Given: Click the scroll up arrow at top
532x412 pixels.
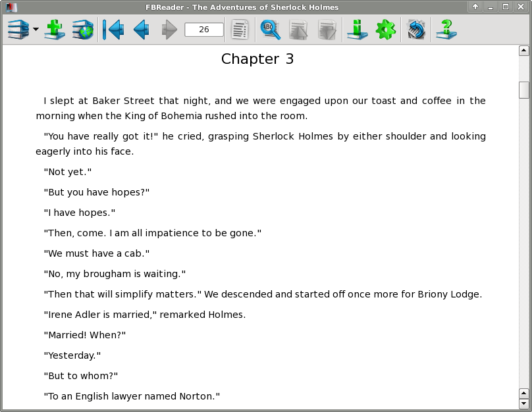Looking at the screenshot, I should coord(524,51).
